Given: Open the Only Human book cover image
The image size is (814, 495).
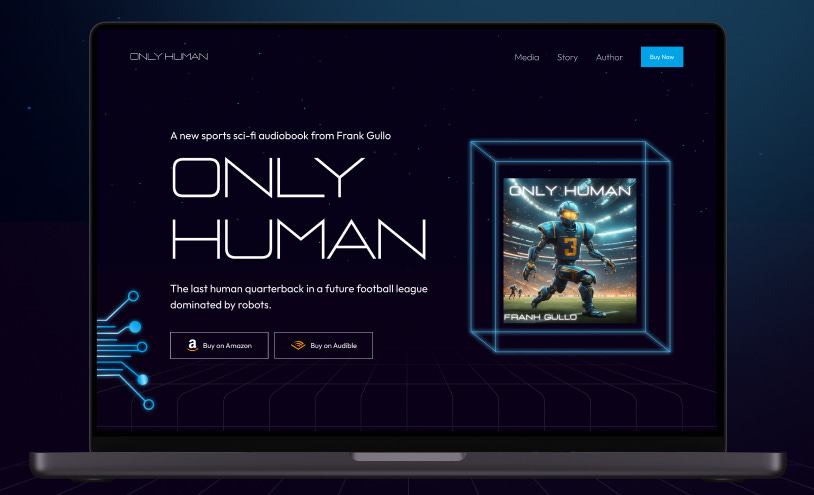Looking at the screenshot, I should 569,251.
